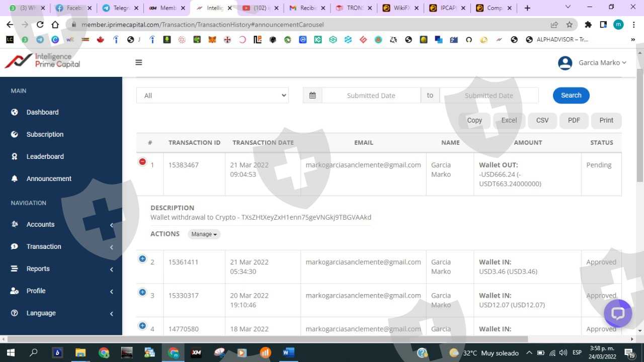Image resolution: width=644 pixels, height=362 pixels.
Task: Click the Submitted Date end field after 'to'
Action: click(489, 96)
